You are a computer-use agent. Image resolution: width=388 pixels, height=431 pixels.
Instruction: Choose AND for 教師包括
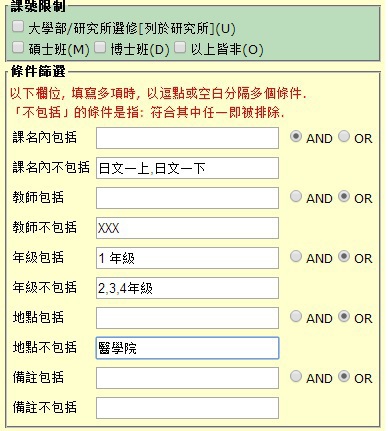(x=296, y=196)
